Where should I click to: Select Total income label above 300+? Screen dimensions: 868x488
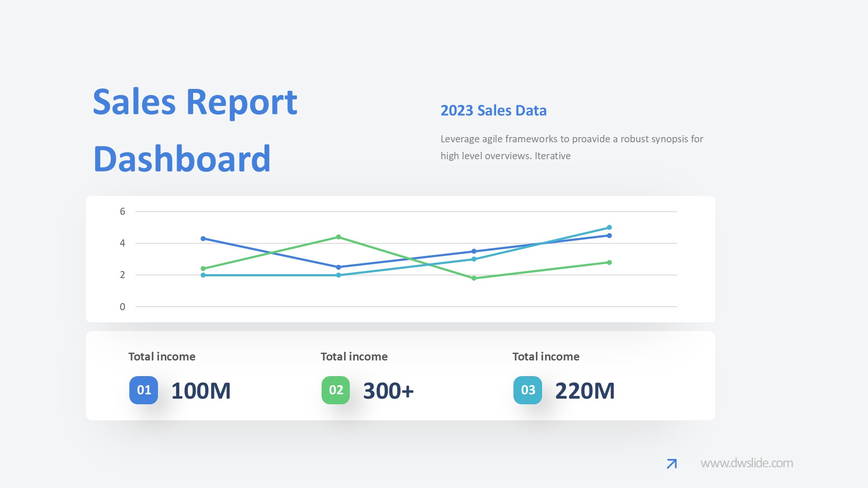coord(354,357)
